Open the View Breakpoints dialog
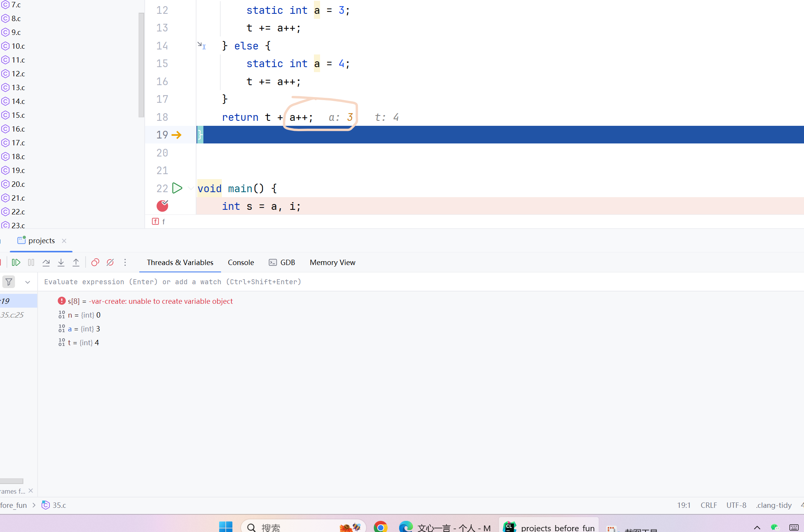This screenshot has width=804, height=532. click(95, 262)
